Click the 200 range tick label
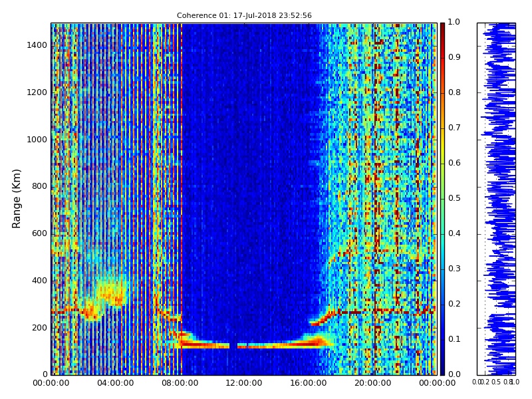532x399 pixels. coord(40,328)
